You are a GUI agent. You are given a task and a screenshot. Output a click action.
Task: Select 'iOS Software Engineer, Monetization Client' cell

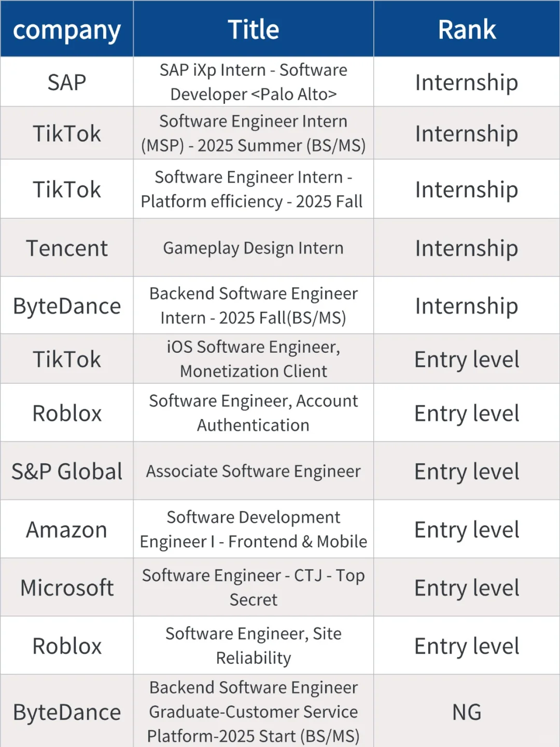(254, 359)
